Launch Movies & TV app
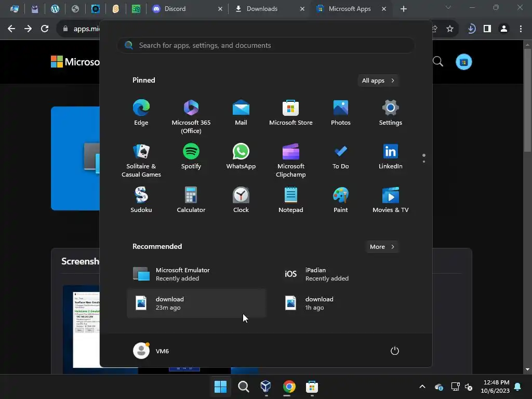 [x=391, y=200]
